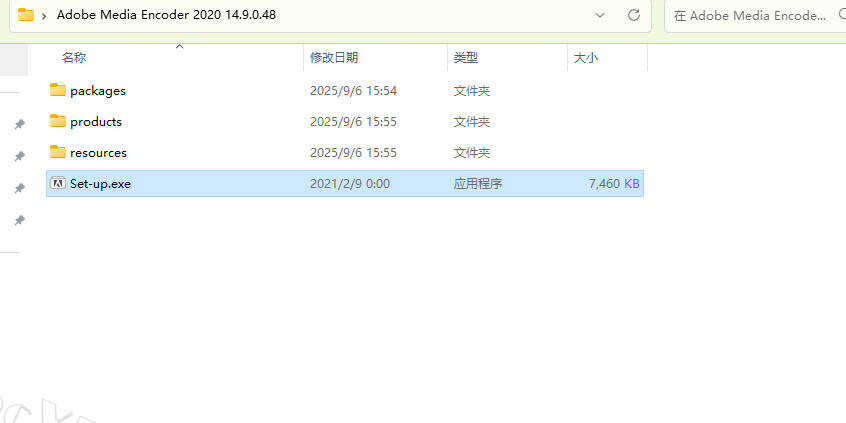
Task: Sort files by 类型 column
Action: 466,58
